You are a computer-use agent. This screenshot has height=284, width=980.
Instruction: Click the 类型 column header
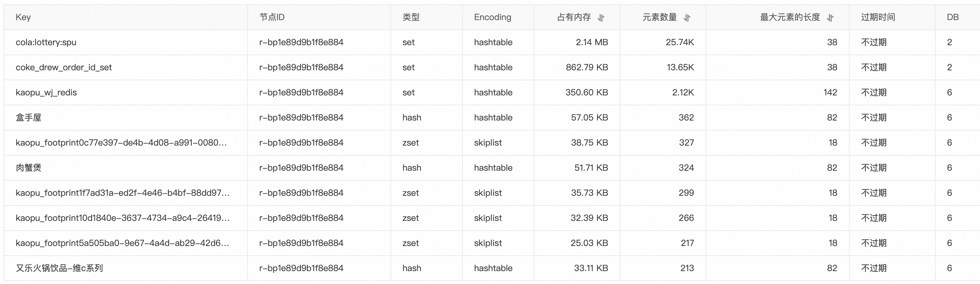(411, 17)
